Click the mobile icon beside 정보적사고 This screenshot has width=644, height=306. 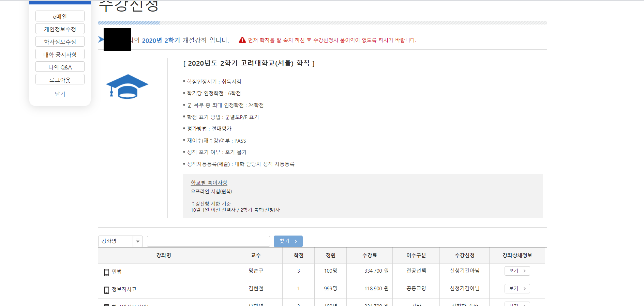(107, 290)
